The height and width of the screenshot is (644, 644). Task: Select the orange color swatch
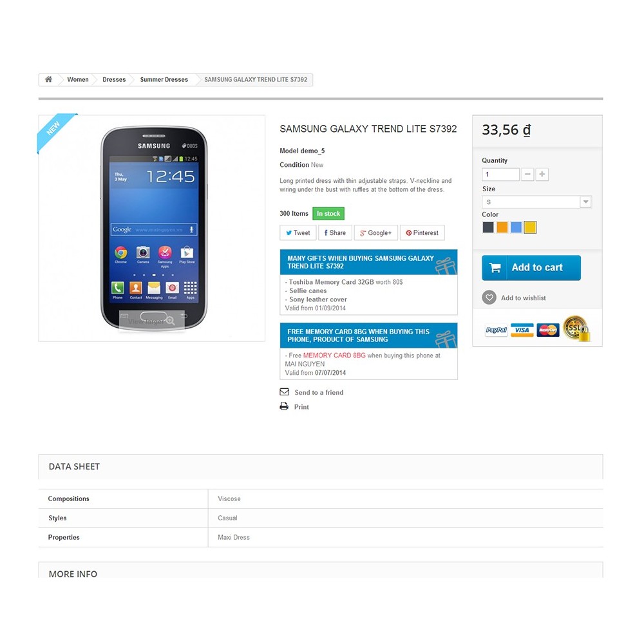point(502,227)
